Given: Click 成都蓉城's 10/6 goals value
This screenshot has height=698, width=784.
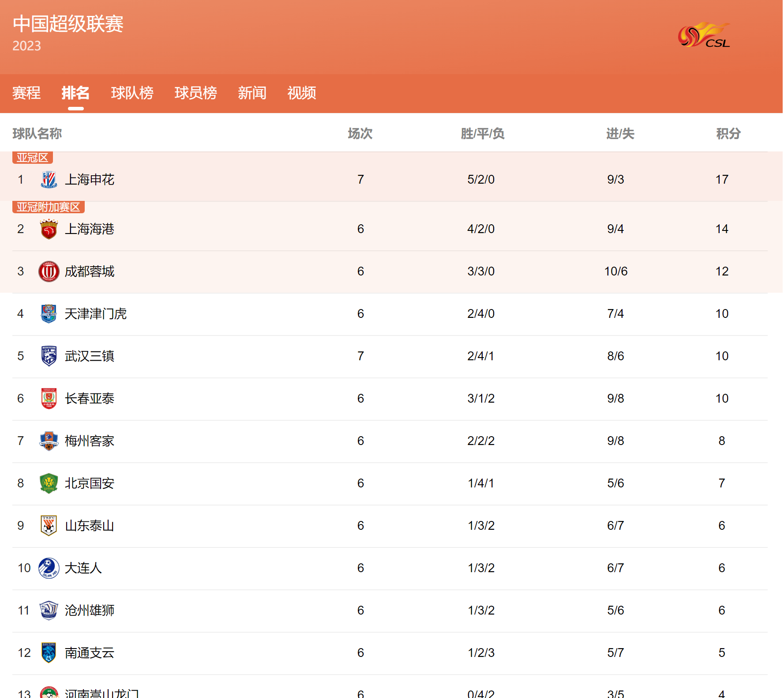Looking at the screenshot, I should click(616, 272).
